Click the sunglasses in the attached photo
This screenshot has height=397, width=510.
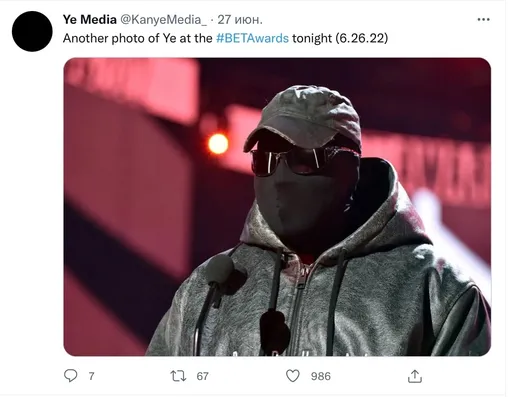click(302, 161)
